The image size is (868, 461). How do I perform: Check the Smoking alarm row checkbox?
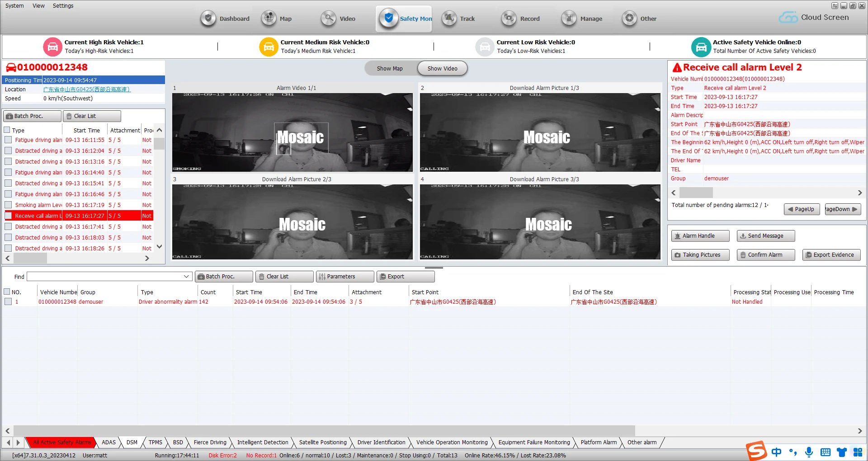pyautogui.click(x=8, y=205)
